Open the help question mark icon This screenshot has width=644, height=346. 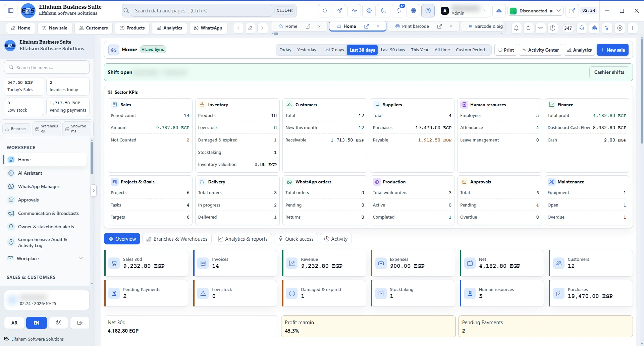point(428,11)
